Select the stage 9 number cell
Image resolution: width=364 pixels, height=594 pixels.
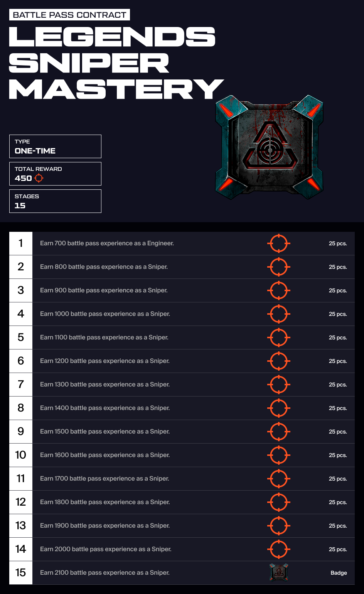(21, 432)
